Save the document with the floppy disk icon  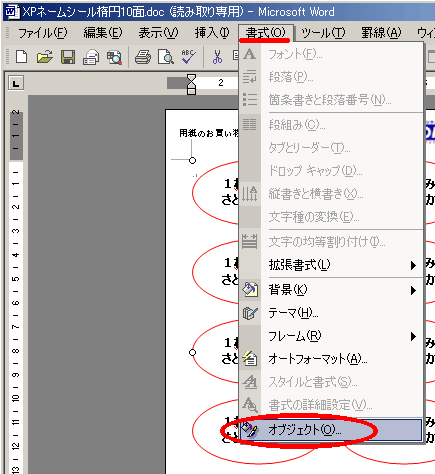(68, 57)
